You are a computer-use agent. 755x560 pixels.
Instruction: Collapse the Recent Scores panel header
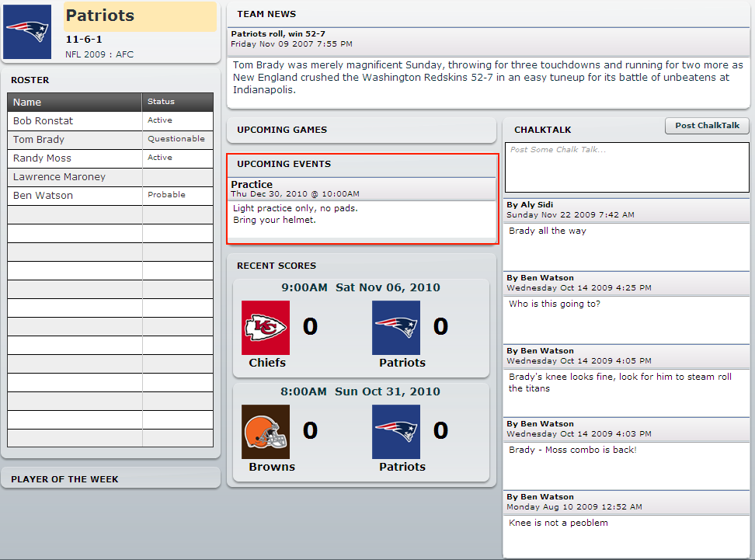pos(361,266)
